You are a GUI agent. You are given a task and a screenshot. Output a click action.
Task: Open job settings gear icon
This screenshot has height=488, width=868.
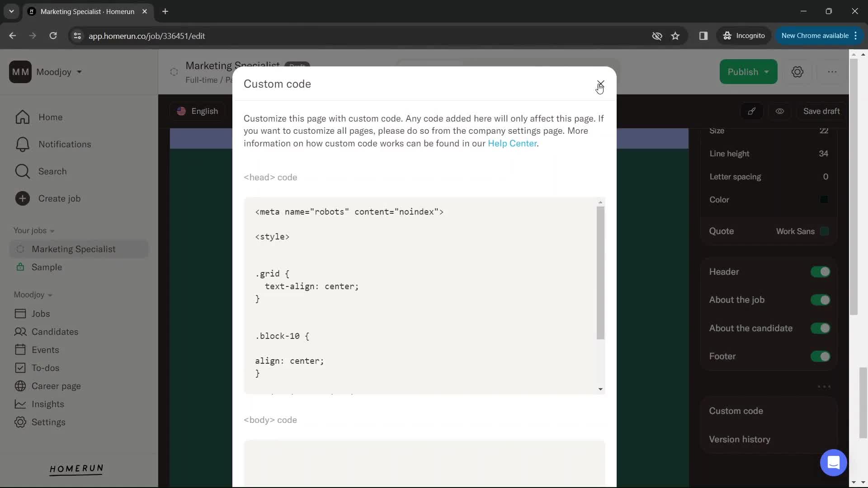(797, 72)
